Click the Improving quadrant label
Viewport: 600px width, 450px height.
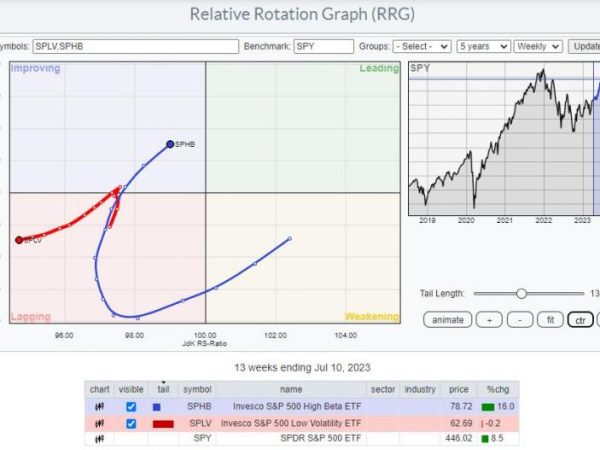point(35,68)
